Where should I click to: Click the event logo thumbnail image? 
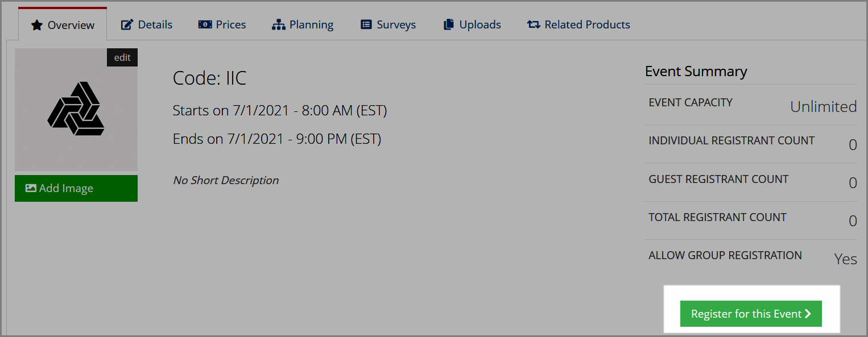pos(76,110)
